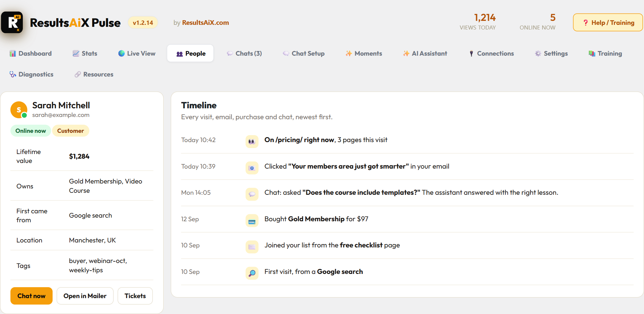Select the People tab
Image resolution: width=644 pixels, height=314 pixels.
(x=191, y=53)
